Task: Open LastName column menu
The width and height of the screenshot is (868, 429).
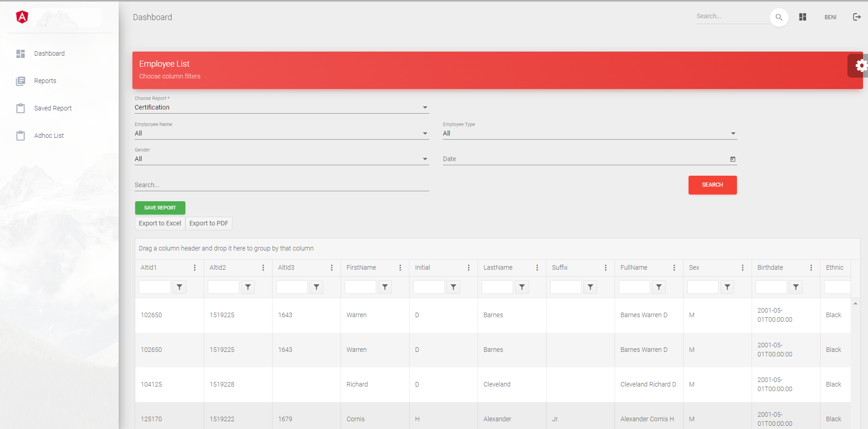Action: pyautogui.click(x=537, y=268)
